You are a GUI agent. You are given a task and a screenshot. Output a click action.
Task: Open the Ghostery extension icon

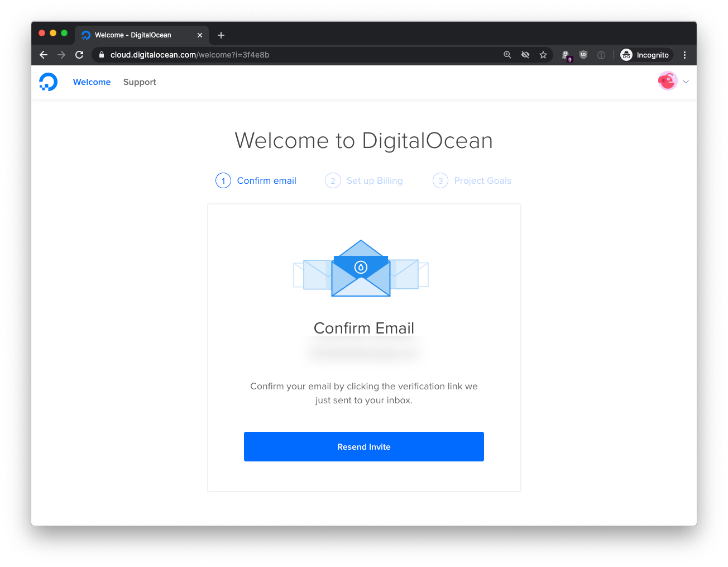pyautogui.click(x=566, y=55)
